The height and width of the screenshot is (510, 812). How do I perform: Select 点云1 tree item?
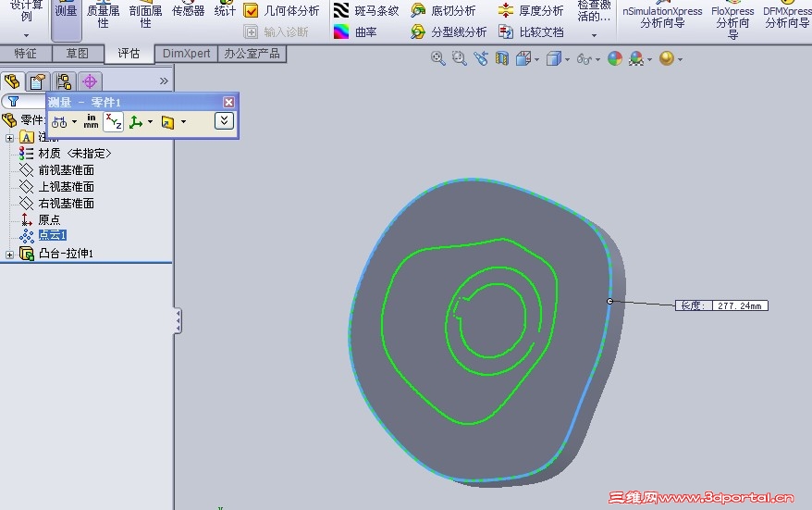click(43, 235)
